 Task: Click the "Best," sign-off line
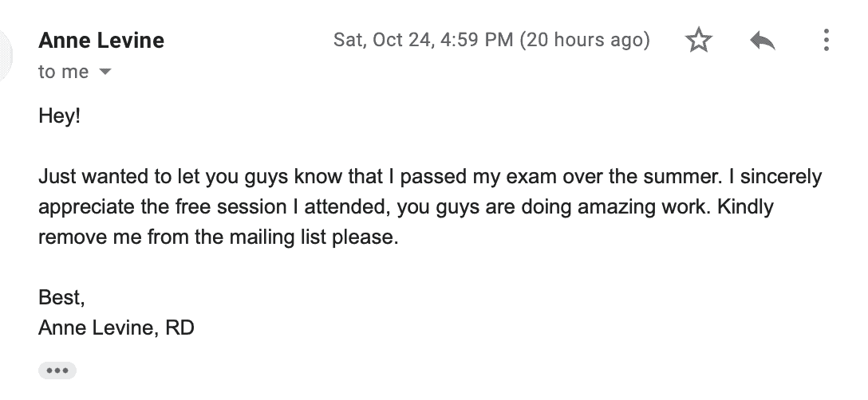[x=61, y=297]
